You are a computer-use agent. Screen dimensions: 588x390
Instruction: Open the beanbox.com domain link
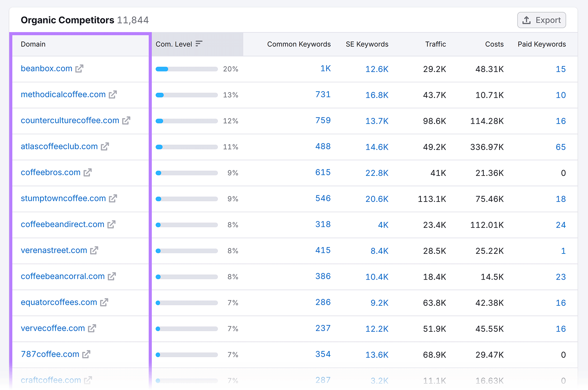point(47,68)
